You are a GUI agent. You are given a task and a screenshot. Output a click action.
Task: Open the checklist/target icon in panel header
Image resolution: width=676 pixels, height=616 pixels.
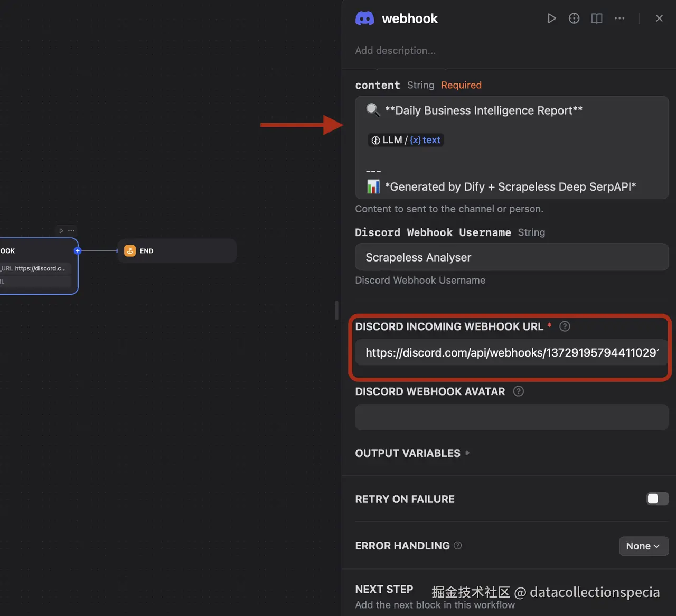tap(574, 18)
